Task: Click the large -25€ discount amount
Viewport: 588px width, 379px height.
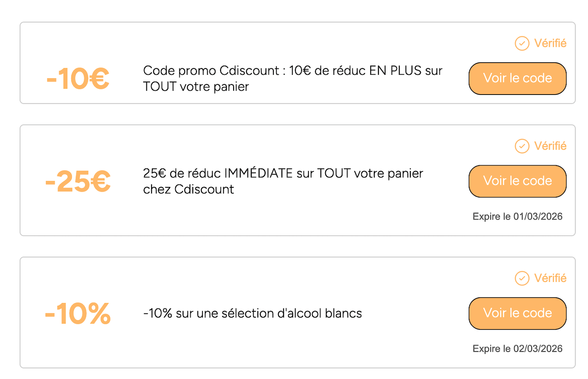Action: coord(78,182)
